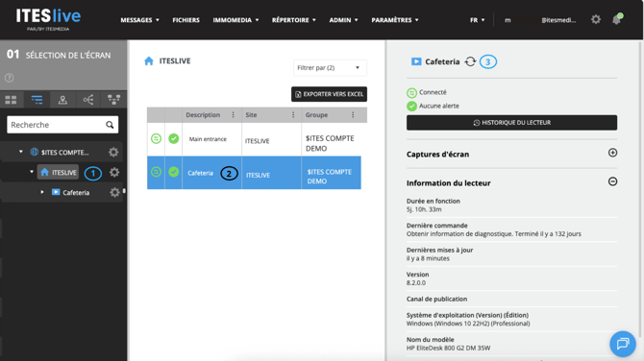Viewport: 644px width, 361px height.
Task: Switch to share network view icon
Action: click(x=88, y=100)
